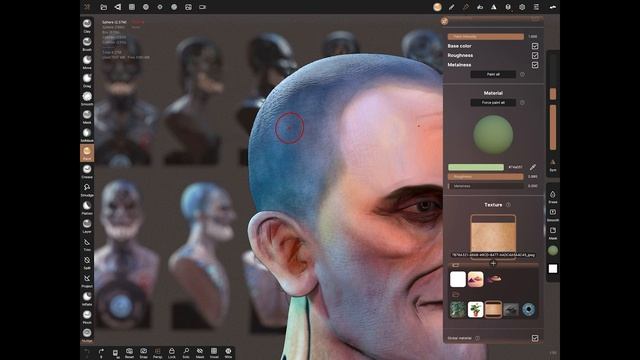Select the Drag tool

click(x=87, y=80)
